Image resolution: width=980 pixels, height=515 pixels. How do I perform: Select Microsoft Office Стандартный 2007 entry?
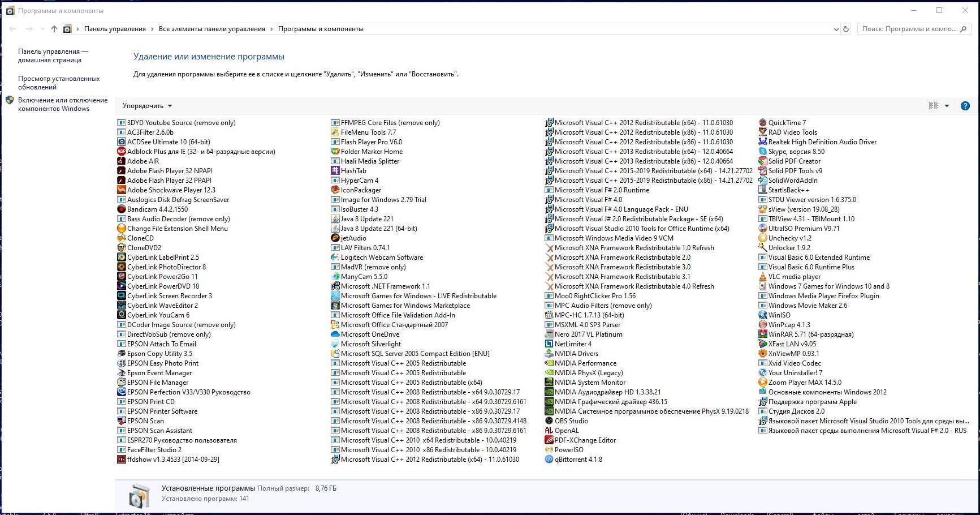pos(389,325)
